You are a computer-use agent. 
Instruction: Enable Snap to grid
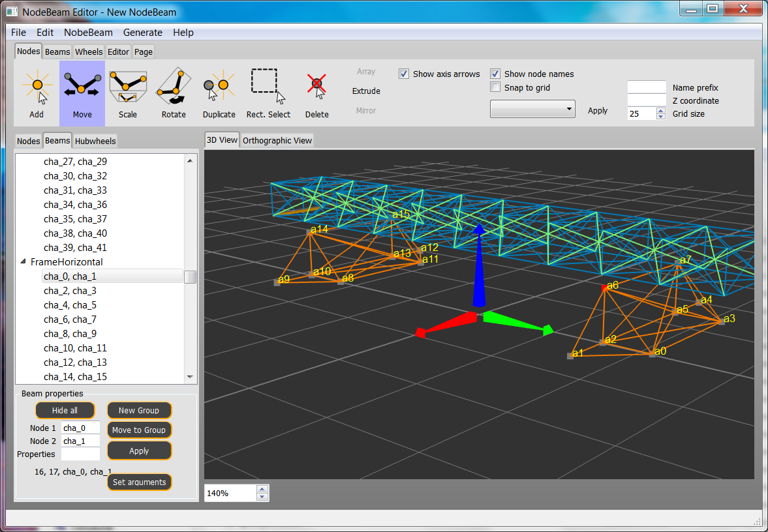pyautogui.click(x=495, y=87)
